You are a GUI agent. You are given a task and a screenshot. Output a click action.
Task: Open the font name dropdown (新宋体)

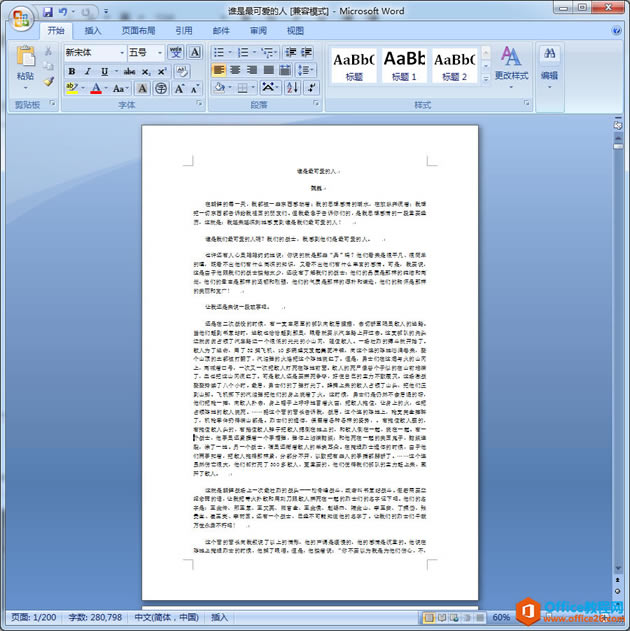point(121,53)
